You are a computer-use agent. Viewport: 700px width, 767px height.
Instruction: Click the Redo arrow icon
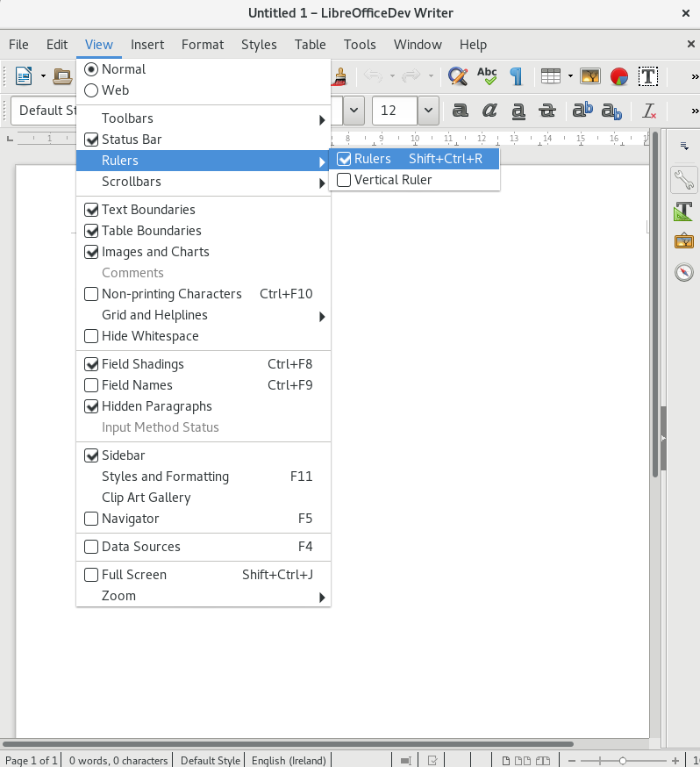point(411,75)
